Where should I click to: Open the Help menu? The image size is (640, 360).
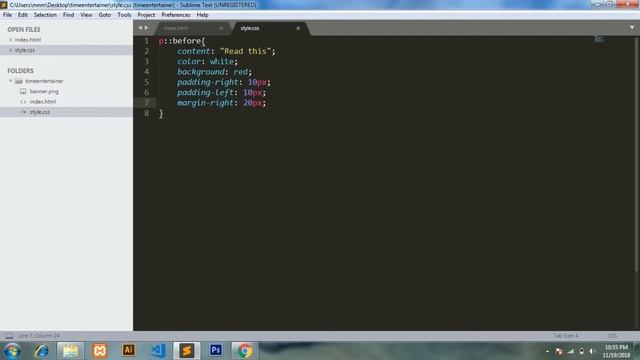(x=202, y=15)
